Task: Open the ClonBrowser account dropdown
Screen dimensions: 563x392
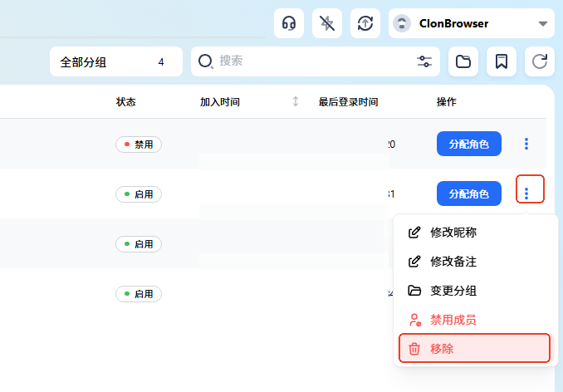Action: [472, 23]
